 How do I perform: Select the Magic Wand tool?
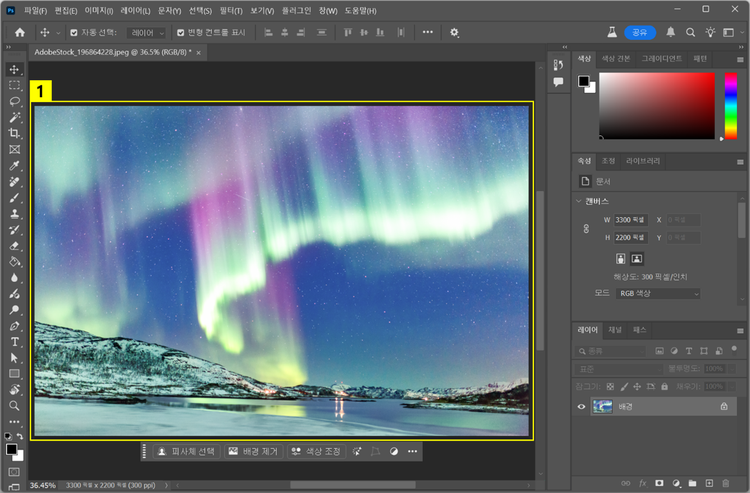click(15, 117)
